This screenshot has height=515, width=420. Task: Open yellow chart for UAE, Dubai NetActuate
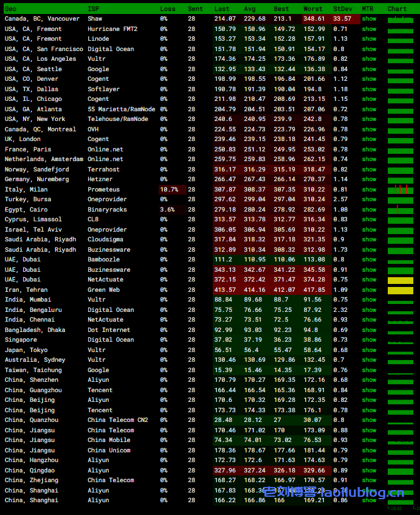(x=400, y=280)
